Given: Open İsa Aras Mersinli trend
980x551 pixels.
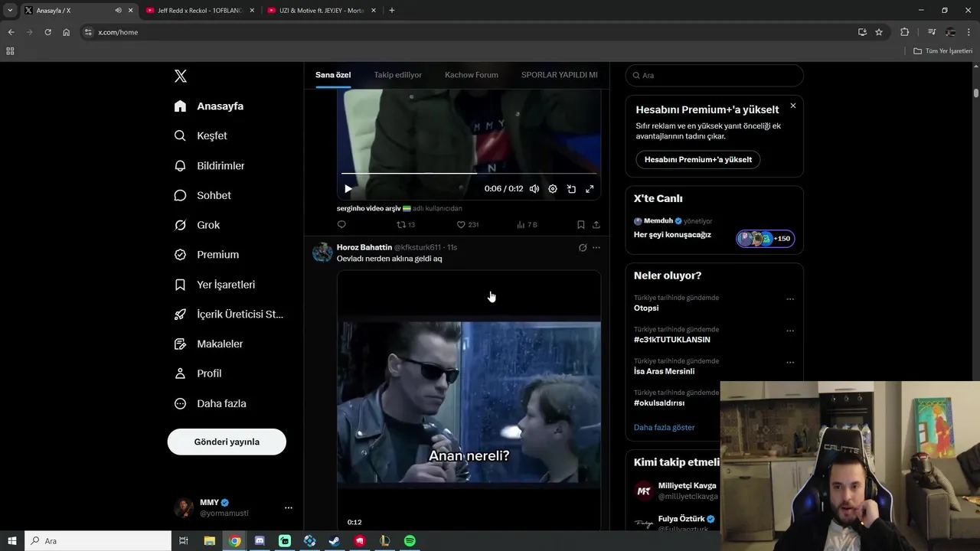Looking at the screenshot, I should pyautogui.click(x=664, y=371).
